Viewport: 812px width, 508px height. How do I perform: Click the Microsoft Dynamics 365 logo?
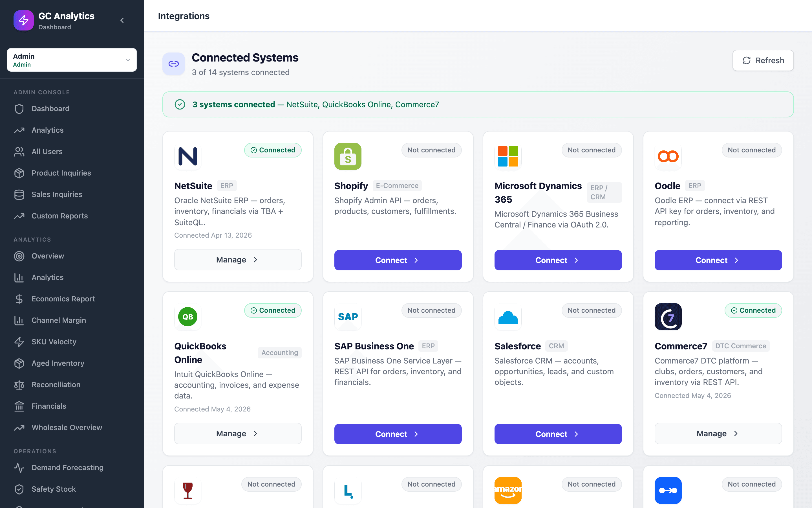pos(508,156)
